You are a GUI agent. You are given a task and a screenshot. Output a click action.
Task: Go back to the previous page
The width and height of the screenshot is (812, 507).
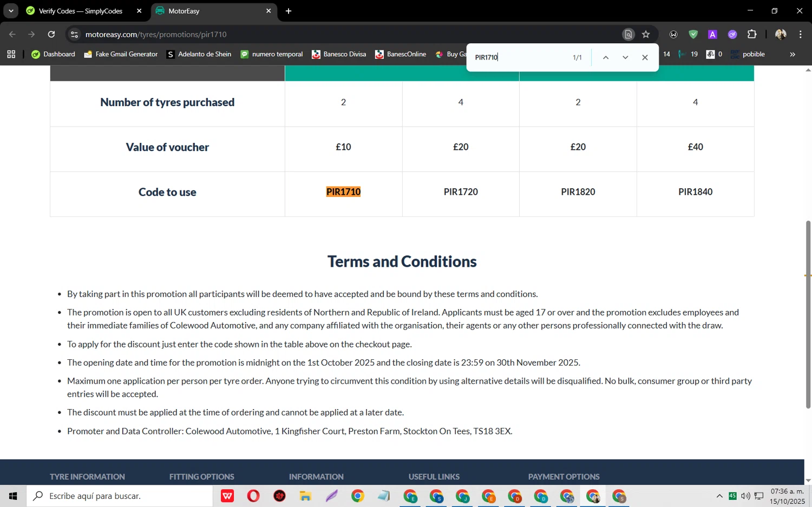tap(12, 34)
